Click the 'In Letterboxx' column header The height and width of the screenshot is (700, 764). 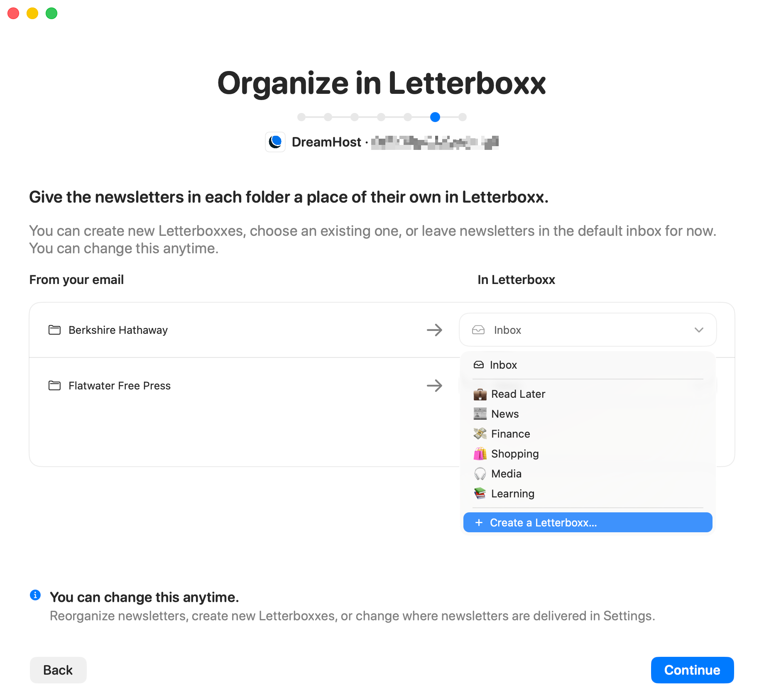(x=516, y=280)
